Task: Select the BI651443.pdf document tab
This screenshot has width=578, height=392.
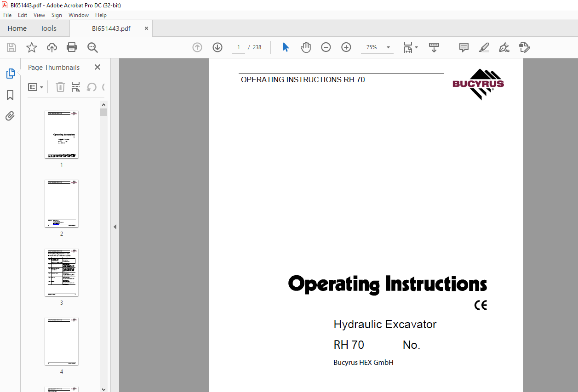Action: click(x=111, y=28)
